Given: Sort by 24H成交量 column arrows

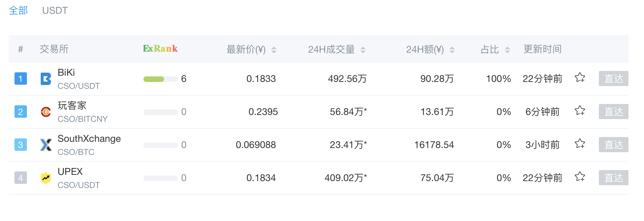Looking at the screenshot, I should (x=363, y=50).
